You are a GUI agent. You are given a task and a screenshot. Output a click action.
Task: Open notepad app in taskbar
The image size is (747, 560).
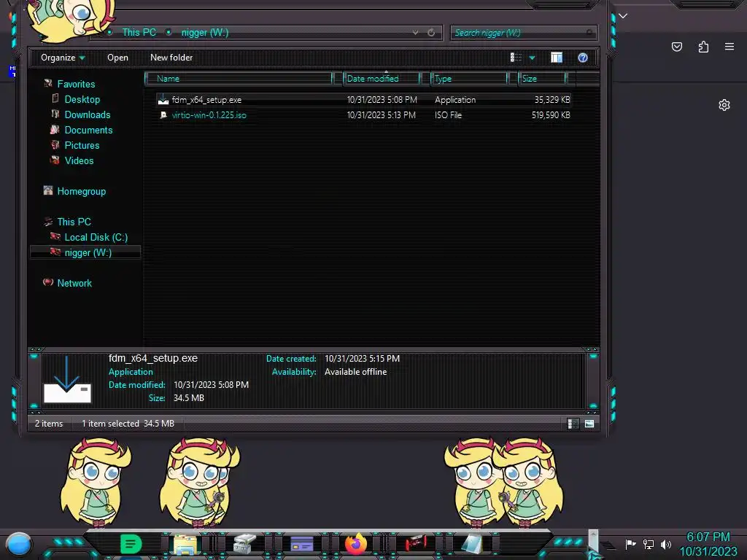(472, 544)
